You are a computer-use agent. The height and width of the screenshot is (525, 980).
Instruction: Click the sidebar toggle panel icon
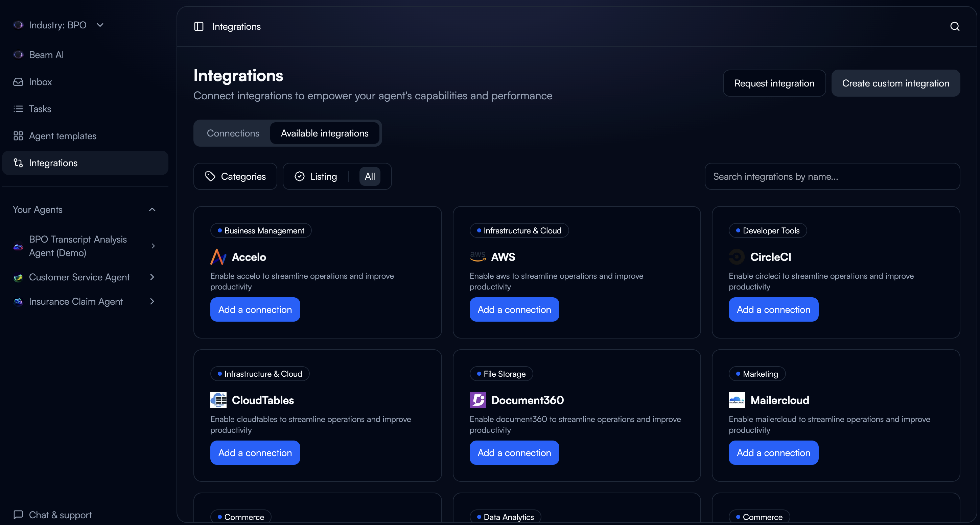click(x=199, y=26)
